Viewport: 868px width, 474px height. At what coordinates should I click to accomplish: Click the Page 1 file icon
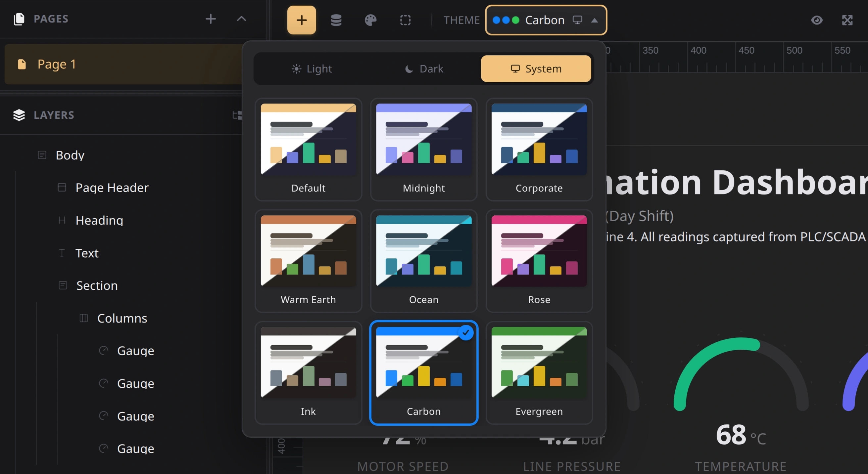[22, 64]
